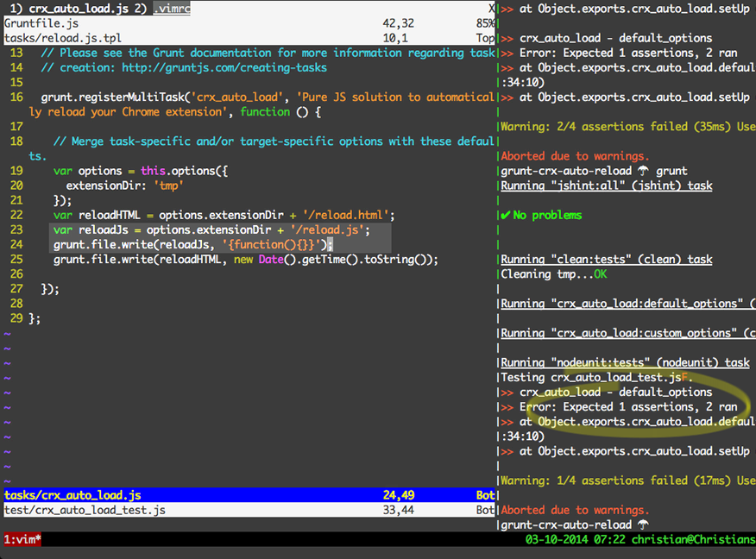Click 'Testing crx_auto_load_test.jsF.' output line
This screenshot has height=559, width=756.
pyautogui.click(x=597, y=377)
